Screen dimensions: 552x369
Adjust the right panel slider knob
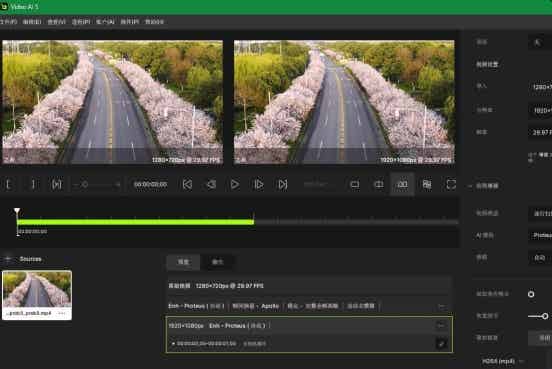[545, 316]
